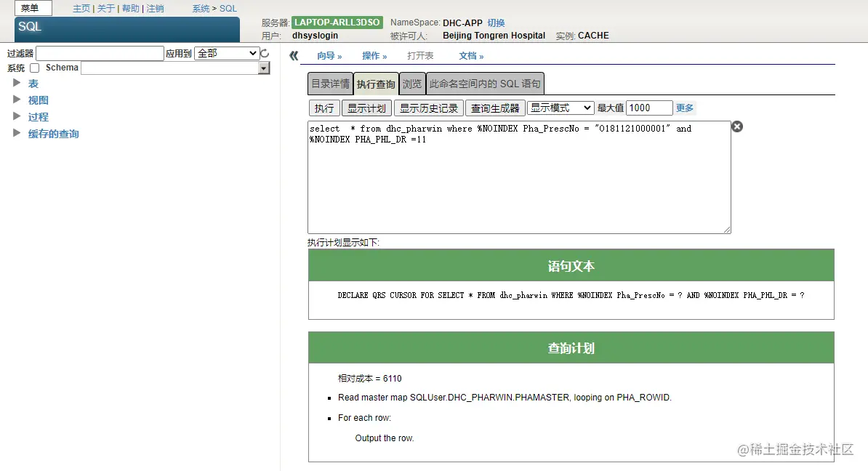The height and width of the screenshot is (471, 868).
Task: Open the 文档 menu
Action: click(x=471, y=56)
